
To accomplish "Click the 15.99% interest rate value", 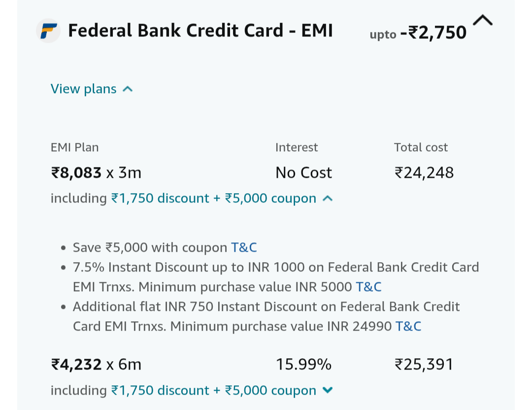I will tap(303, 365).
